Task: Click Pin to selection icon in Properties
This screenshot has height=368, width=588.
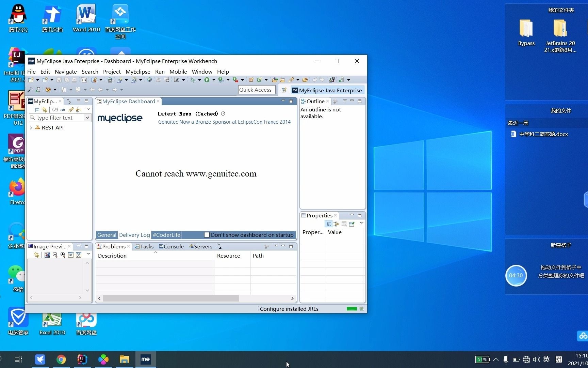Action: point(352,224)
